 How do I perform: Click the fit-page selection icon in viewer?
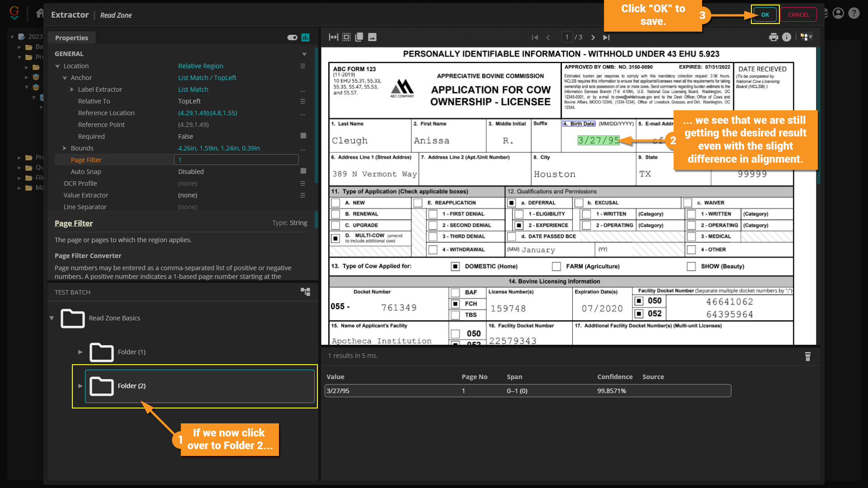point(346,37)
